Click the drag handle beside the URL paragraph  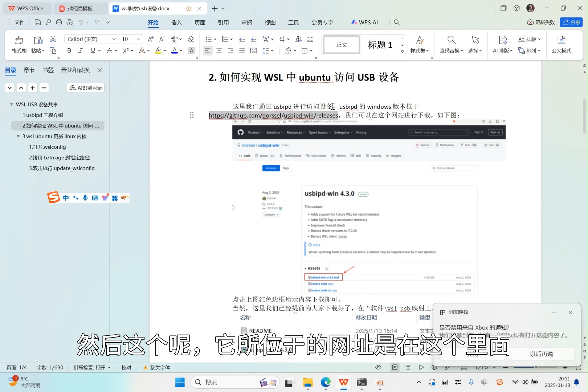point(192,115)
